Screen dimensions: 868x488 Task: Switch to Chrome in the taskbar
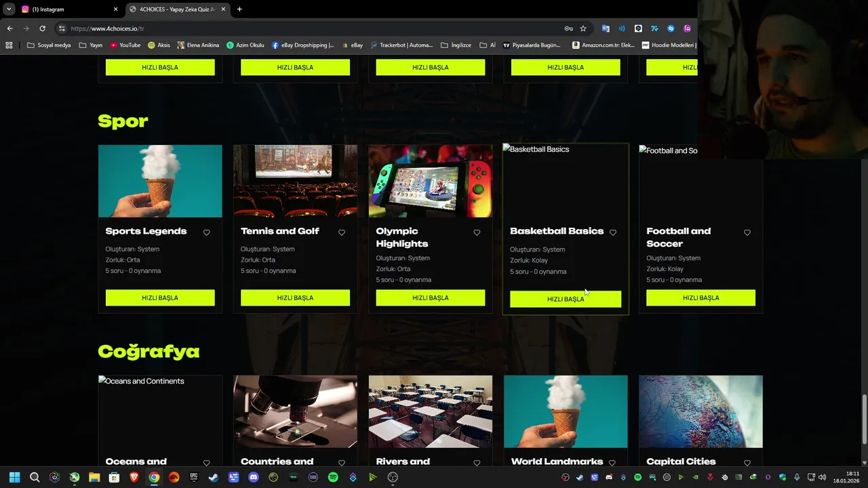pos(154,477)
